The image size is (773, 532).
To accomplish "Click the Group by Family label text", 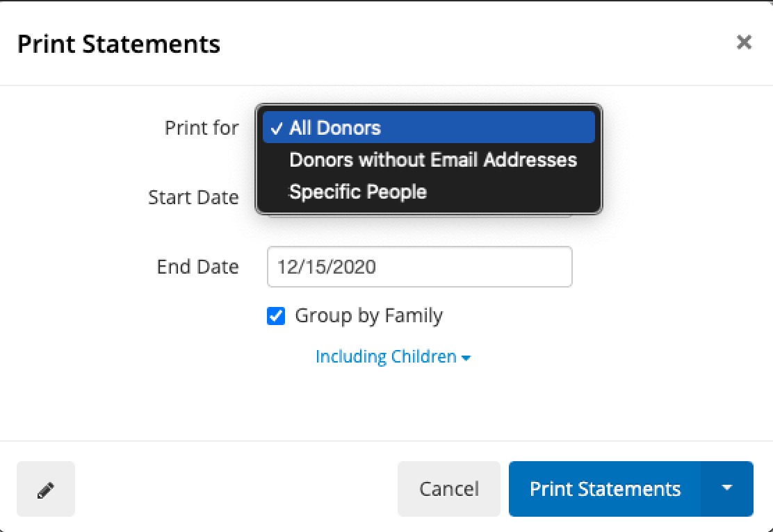I will coord(368,316).
